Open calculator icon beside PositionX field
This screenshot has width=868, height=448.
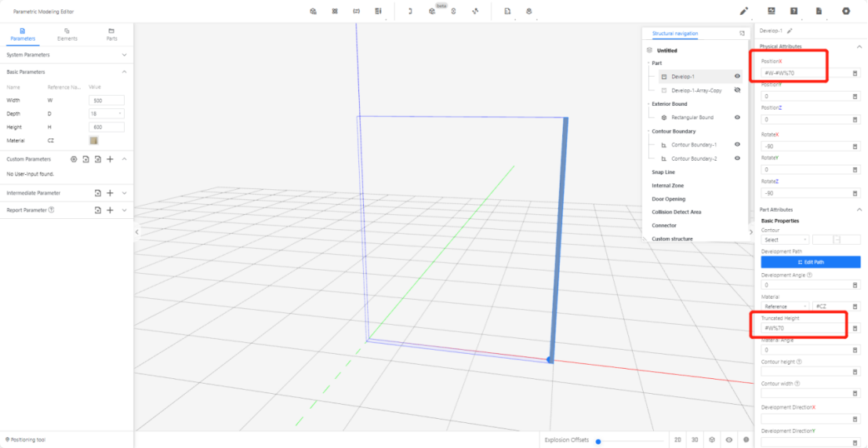pos(855,73)
